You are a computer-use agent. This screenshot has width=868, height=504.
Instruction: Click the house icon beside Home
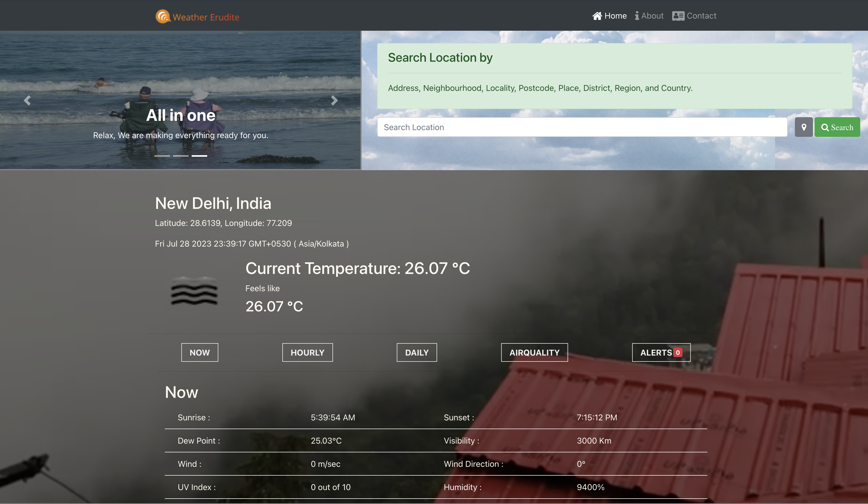(597, 16)
